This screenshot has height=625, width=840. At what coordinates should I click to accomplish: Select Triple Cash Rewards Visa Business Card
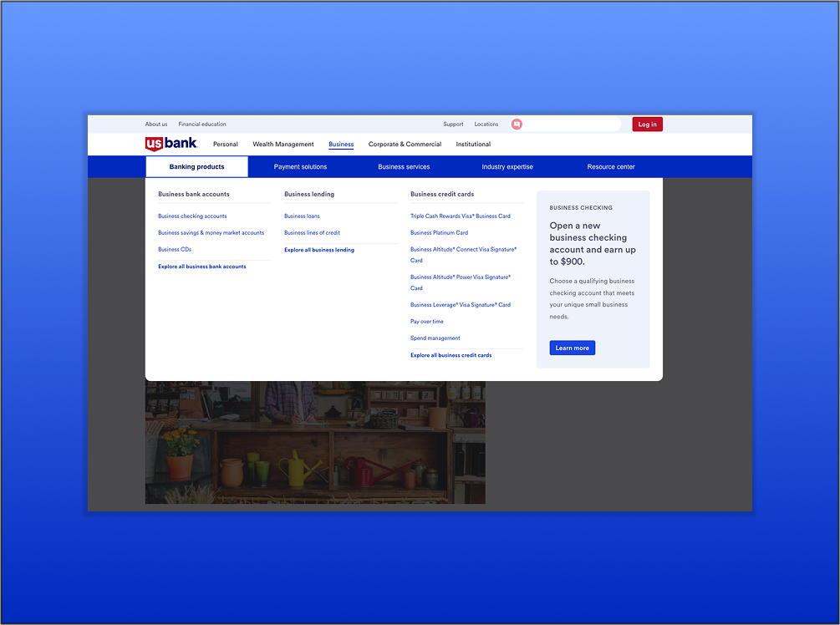[x=461, y=216]
